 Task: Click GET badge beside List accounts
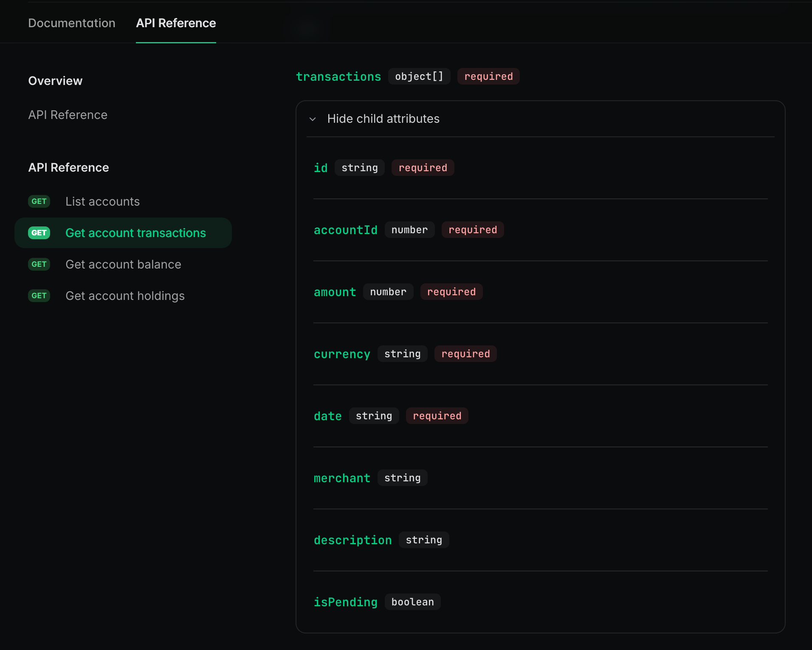pos(39,201)
